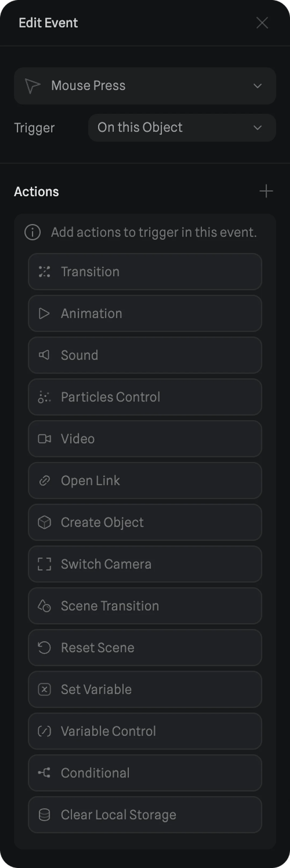Add a Conditional action
290x868 pixels.
[145, 773]
